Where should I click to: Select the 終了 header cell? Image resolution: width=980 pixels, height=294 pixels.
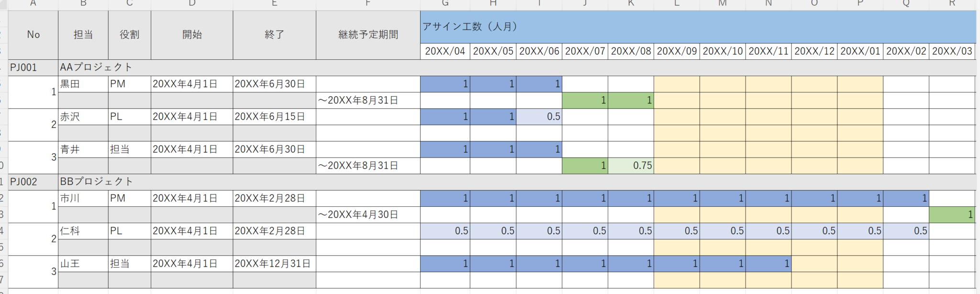[x=274, y=35]
